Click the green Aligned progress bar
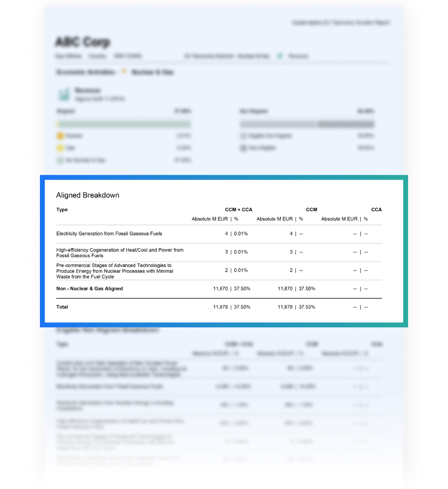Screen dimensions: 448x489 point(124,124)
